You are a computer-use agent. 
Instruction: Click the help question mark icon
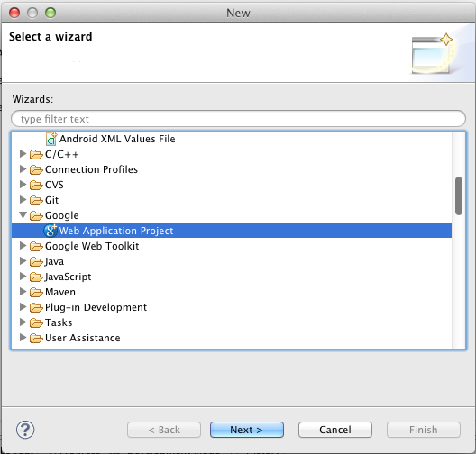click(25, 430)
